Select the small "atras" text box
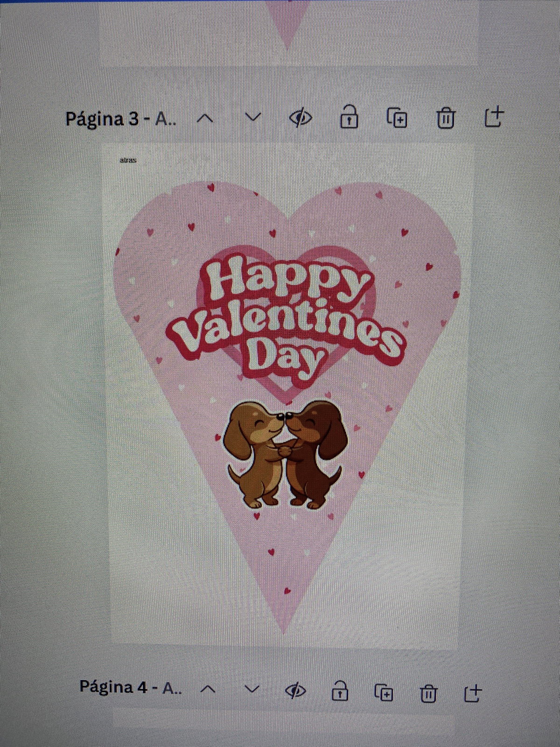Viewport: 560px width, 747px height. pyautogui.click(x=128, y=160)
